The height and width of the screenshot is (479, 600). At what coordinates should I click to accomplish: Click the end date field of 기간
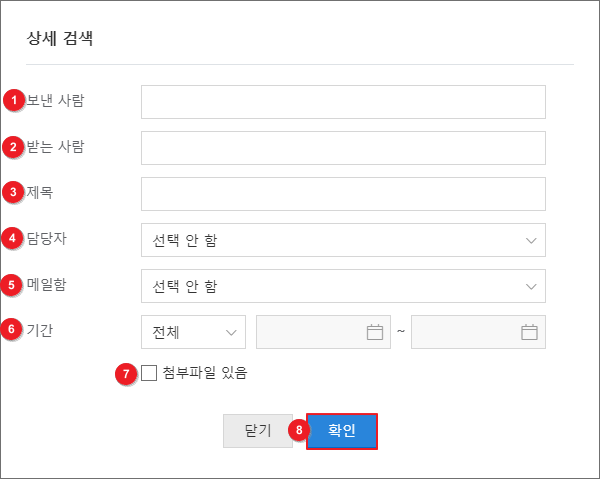pyautogui.click(x=464, y=332)
